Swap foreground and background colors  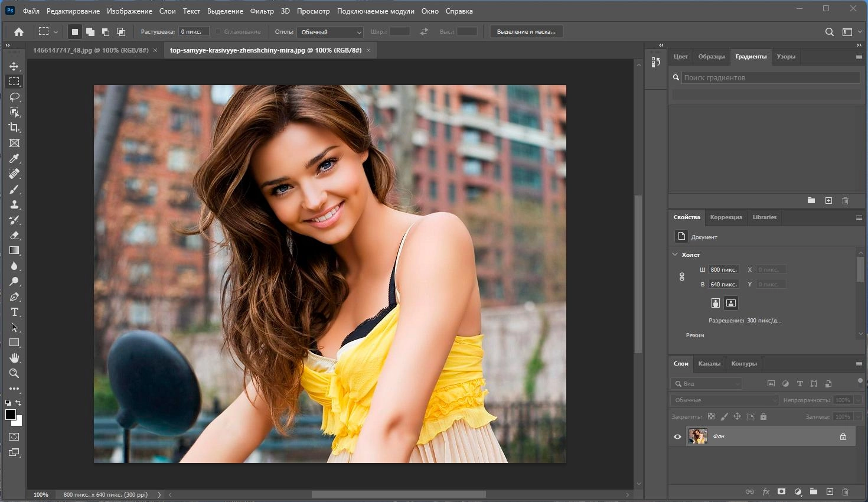point(18,403)
